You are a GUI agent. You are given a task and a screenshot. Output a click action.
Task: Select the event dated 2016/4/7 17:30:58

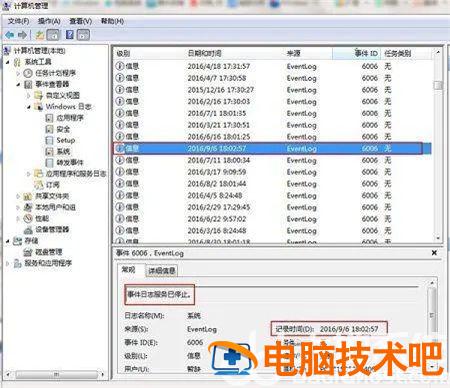click(273, 78)
